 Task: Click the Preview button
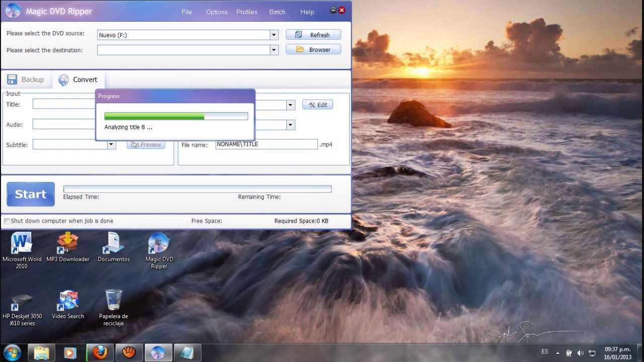point(146,145)
